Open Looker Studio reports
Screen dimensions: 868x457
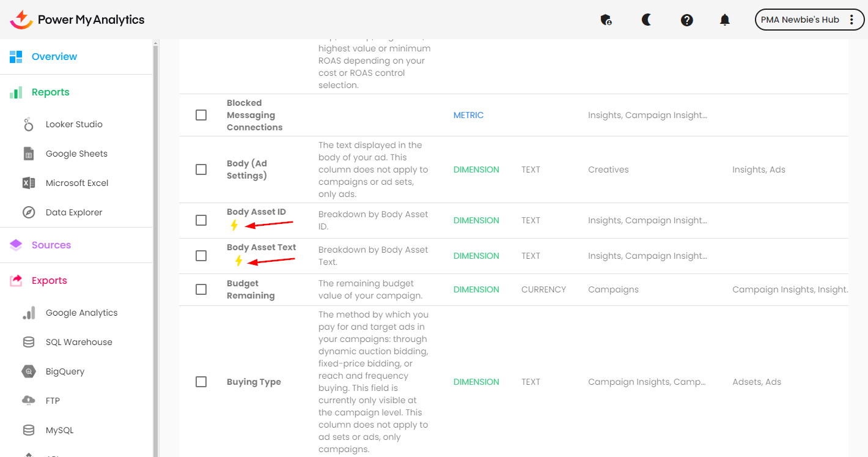[73, 124]
